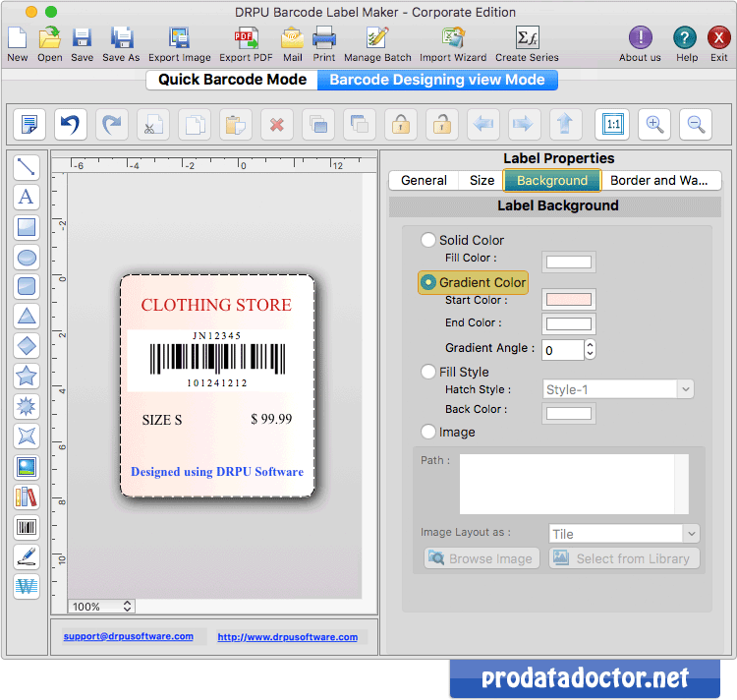Viewport: 737px width, 700px height.
Task: Open Manage Batch
Action: (x=377, y=38)
